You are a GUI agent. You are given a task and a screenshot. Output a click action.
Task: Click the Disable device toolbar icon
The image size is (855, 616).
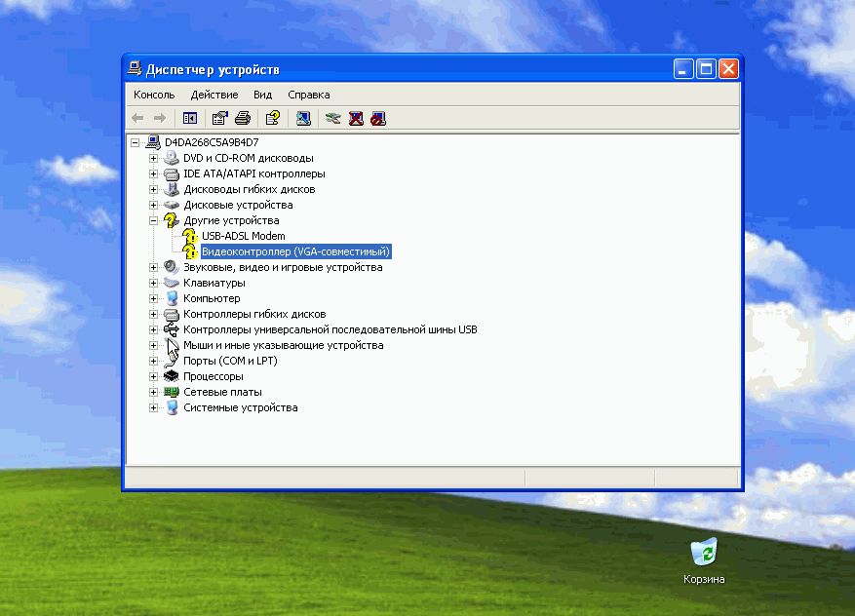[x=378, y=118]
